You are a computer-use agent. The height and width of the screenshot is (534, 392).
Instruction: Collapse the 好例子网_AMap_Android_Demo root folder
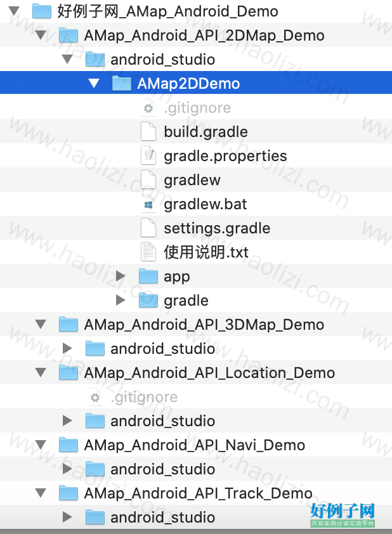click(15, 11)
